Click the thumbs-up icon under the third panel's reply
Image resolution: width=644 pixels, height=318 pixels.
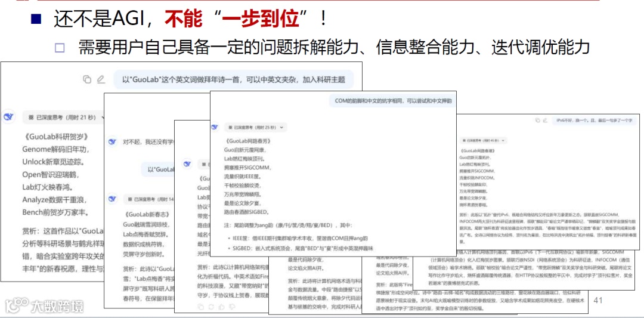tap(221, 307)
